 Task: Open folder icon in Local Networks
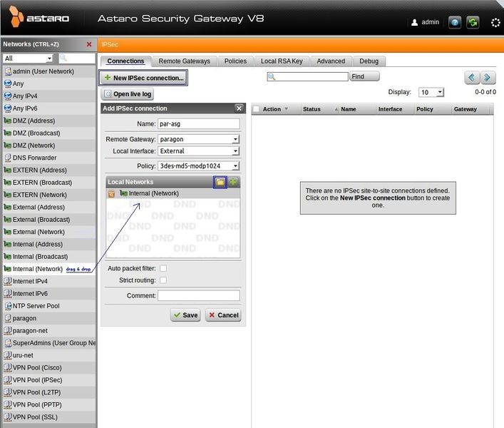[x=220, y=182]
